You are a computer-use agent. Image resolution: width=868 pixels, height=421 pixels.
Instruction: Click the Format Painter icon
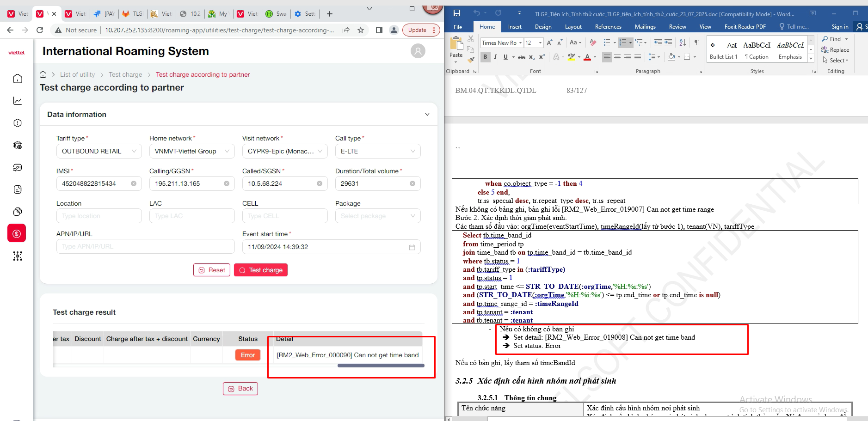pyautogui.click(x=471, y=60)
